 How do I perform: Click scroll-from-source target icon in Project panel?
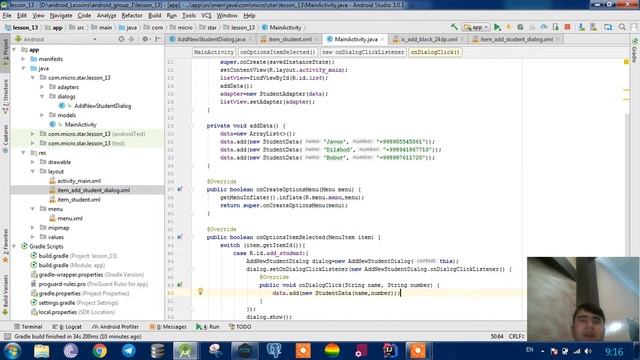coord(121,39)
